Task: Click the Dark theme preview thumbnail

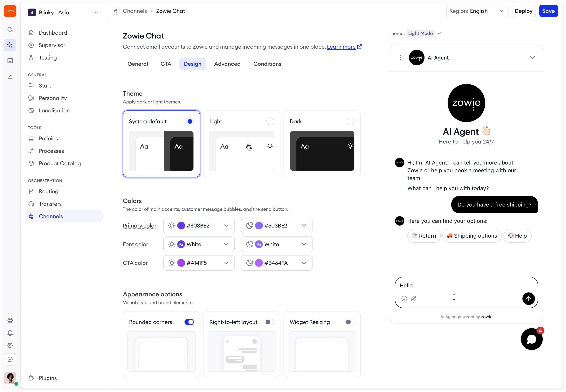Action: click(x=322, y=151)
